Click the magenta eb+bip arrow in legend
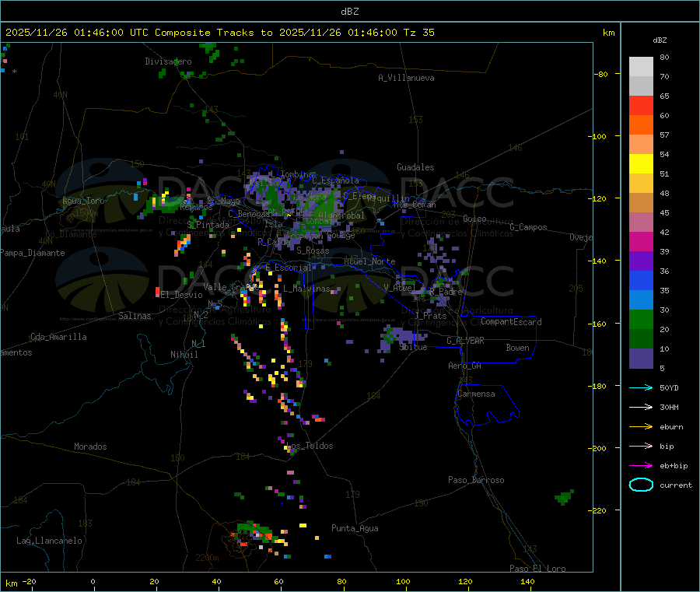The width and height of the screenshot is (700, 592). pos(641,465)
